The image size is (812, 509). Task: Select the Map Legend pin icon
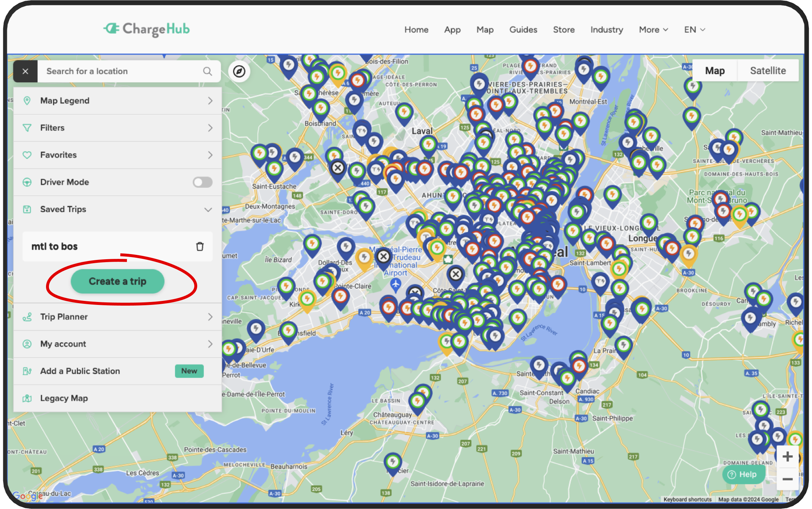coord(28,100)
